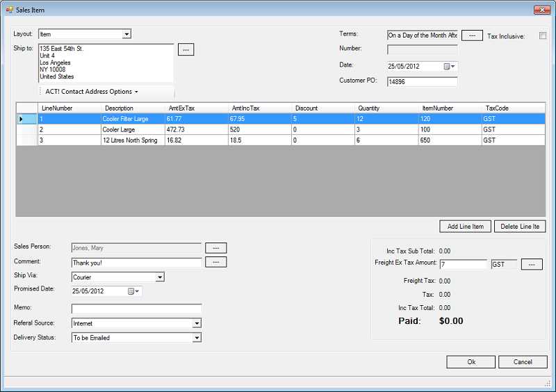Confirm with the Ok button
This screenshot has height=392, width=556.
point(471,362)
